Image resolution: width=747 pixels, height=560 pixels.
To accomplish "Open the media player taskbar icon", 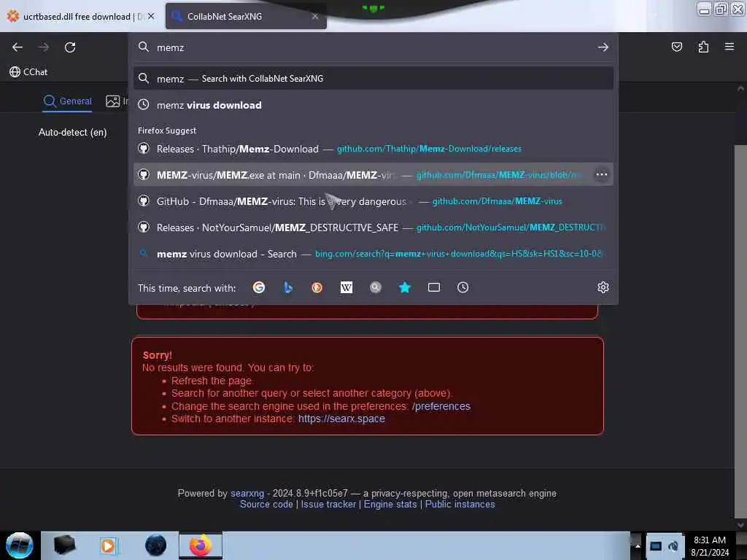I will (108, 545).
